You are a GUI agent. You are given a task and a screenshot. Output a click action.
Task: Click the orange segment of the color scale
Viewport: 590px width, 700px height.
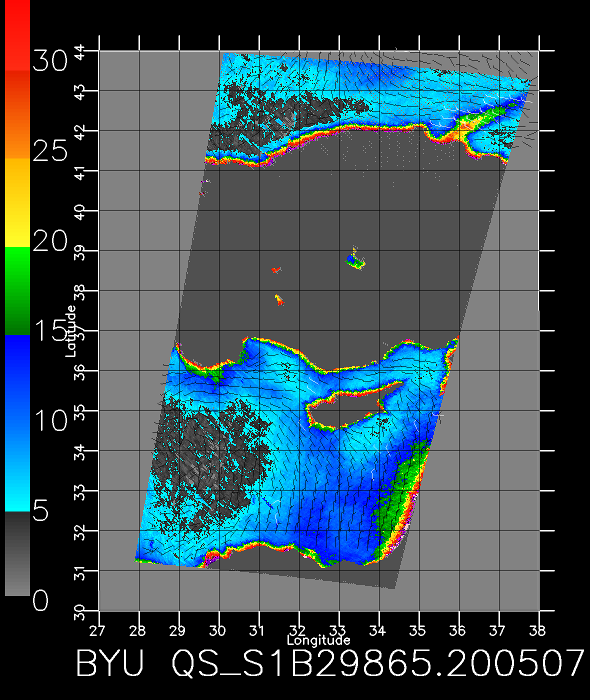point(17,114)
